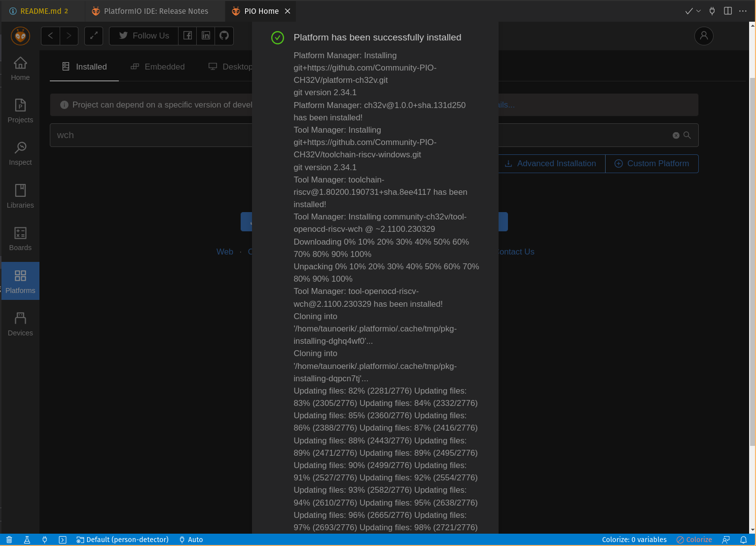
Task: Go to the Libraries section
Action: coord(20,196)
